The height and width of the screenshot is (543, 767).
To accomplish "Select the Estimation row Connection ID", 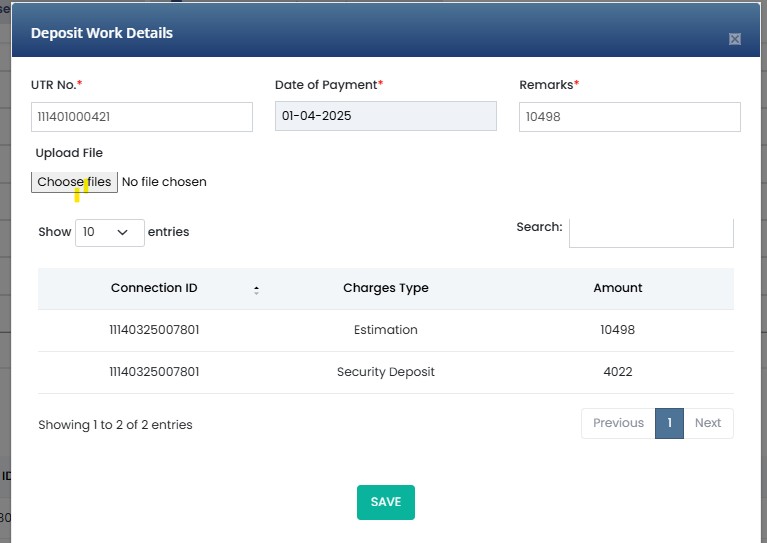I will pos(154,330).
